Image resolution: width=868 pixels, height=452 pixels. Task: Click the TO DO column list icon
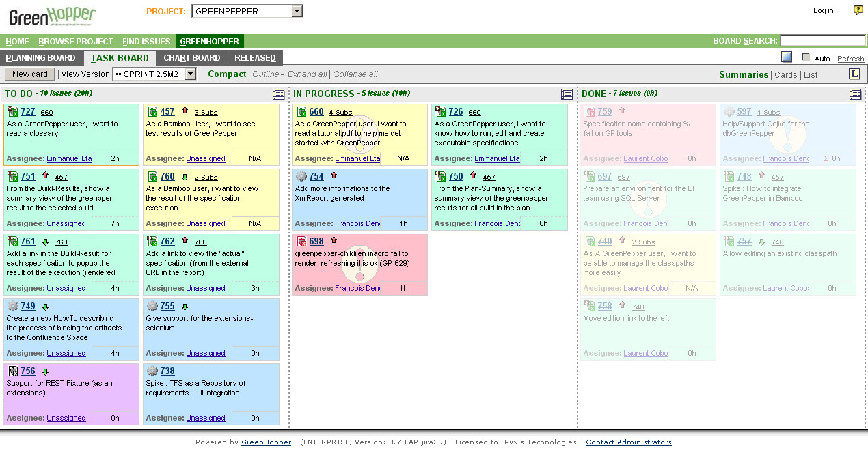click(278, 94)
